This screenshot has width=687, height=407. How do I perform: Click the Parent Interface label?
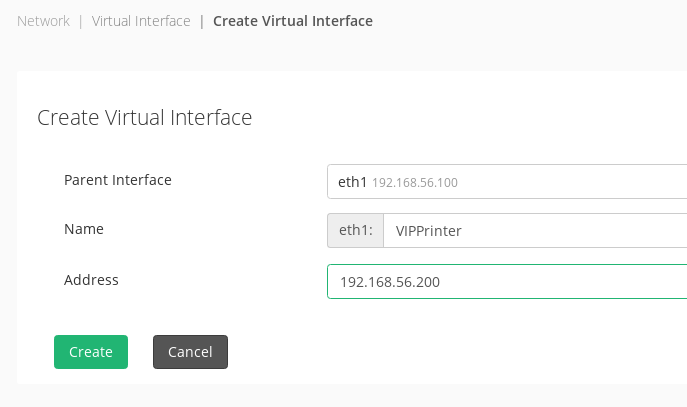click(x=118, y=180)
